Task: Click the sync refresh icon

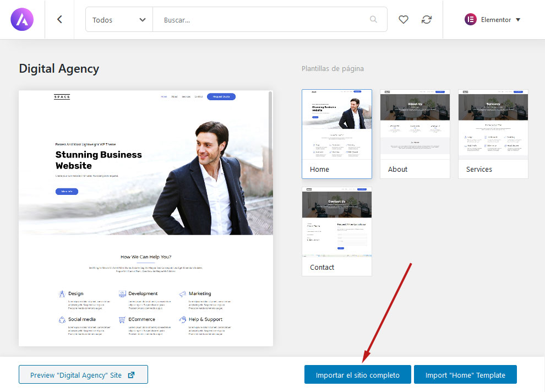Action: tap(427, 19)
